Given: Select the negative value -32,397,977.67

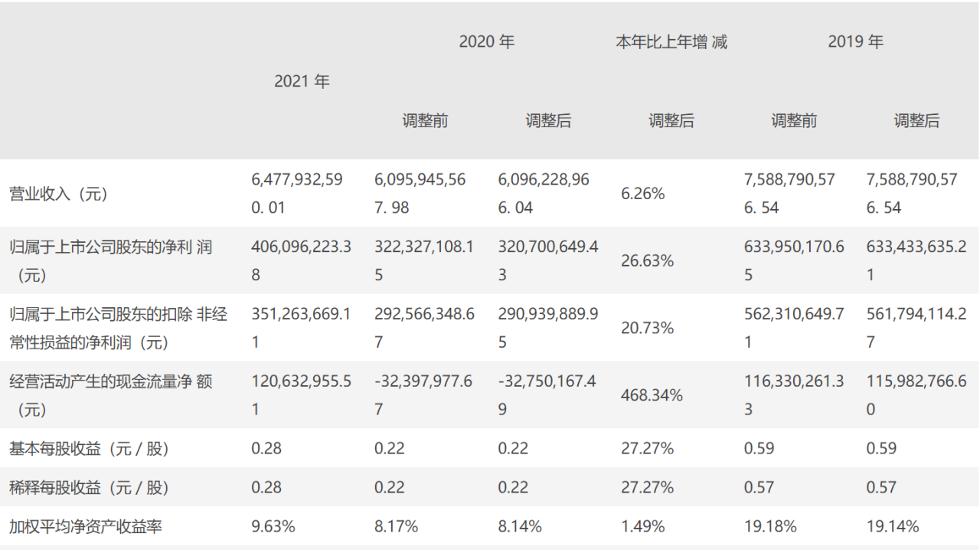Looking at the screenshot, I should (423, 395).
